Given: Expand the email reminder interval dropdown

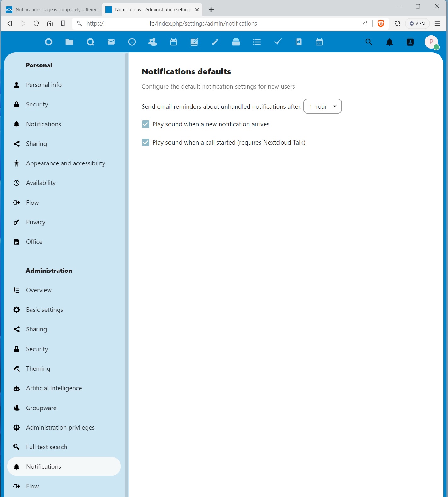Looking at the screenshot, I should pyautogui.click(x=322, y=106).
